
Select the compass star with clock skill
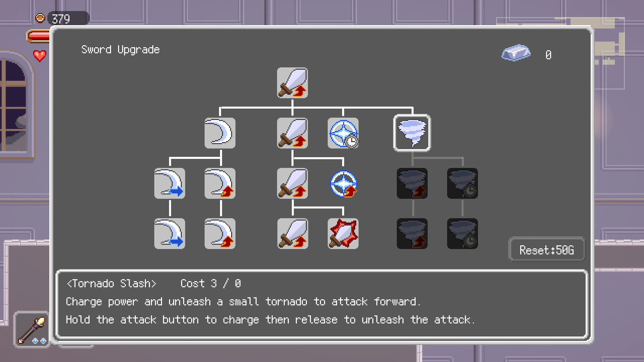343,133
